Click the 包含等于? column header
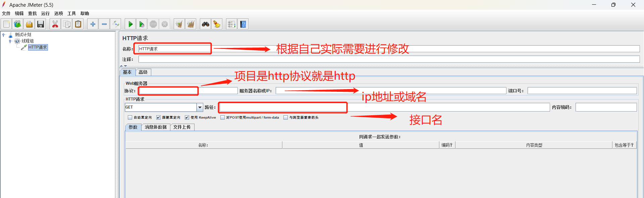644x198 pixels. [624, 145]
